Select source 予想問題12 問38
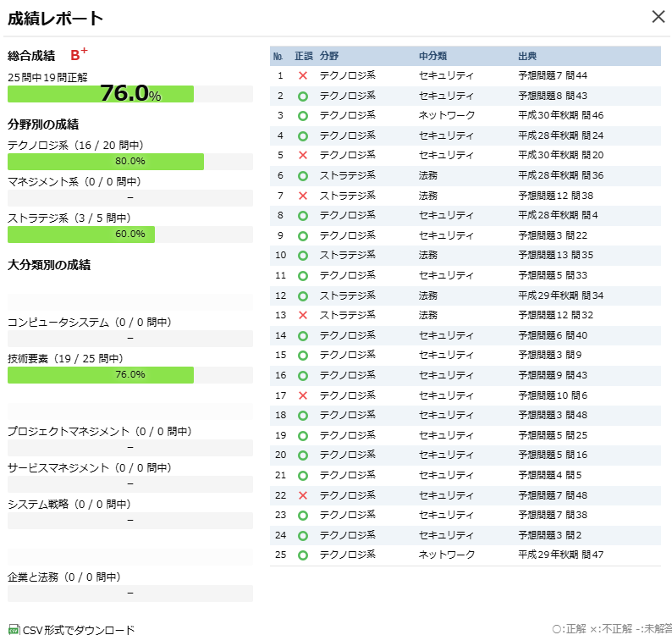 coord(555,196)
